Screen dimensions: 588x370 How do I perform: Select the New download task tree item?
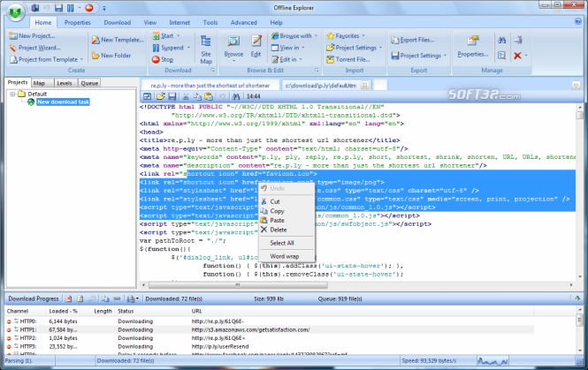(63, 102)
